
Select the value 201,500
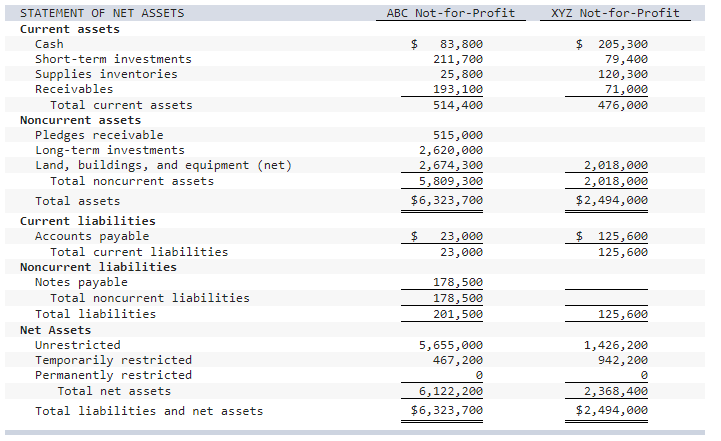[x=458, y=314]
